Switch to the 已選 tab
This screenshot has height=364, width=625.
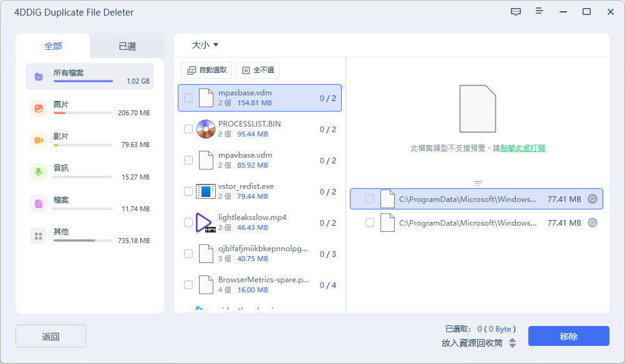coord(127,45)
